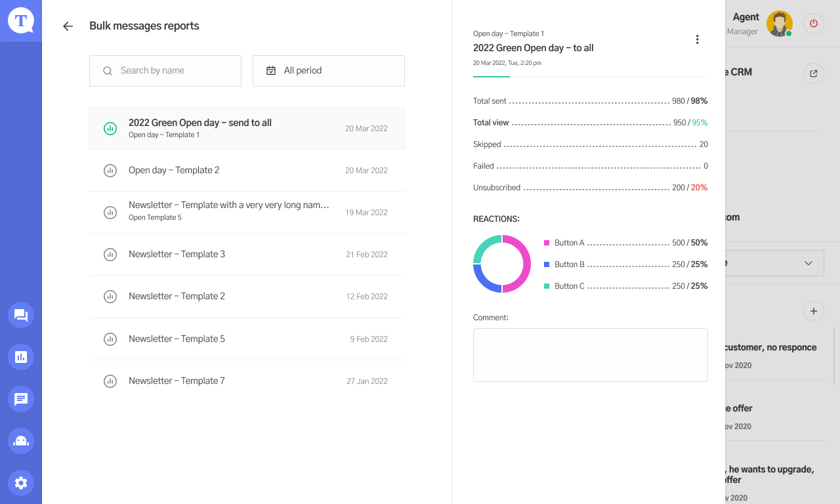The width and height of the screenshot is (840, 504).
Task: Click chart icon of Newsletter – Template 2
Action: point(110,297)
